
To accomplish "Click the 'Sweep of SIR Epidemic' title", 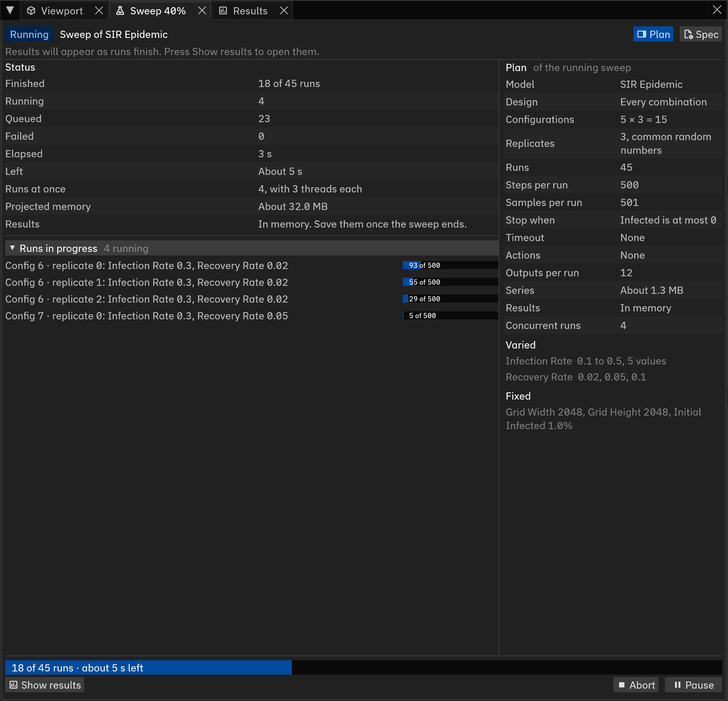I will pyautogui.click(x=114, y=35).
